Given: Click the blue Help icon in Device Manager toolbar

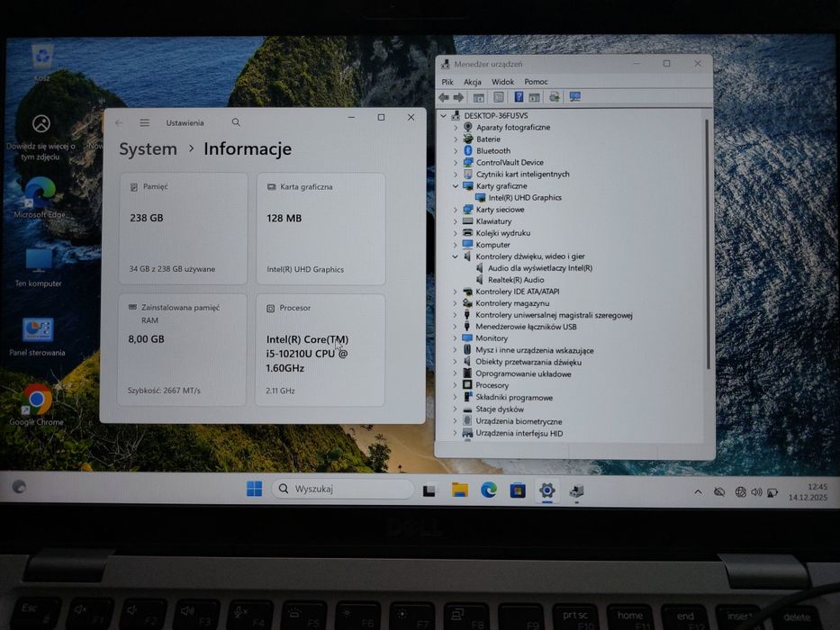Looking at the screenshot, I should [519, 97].
